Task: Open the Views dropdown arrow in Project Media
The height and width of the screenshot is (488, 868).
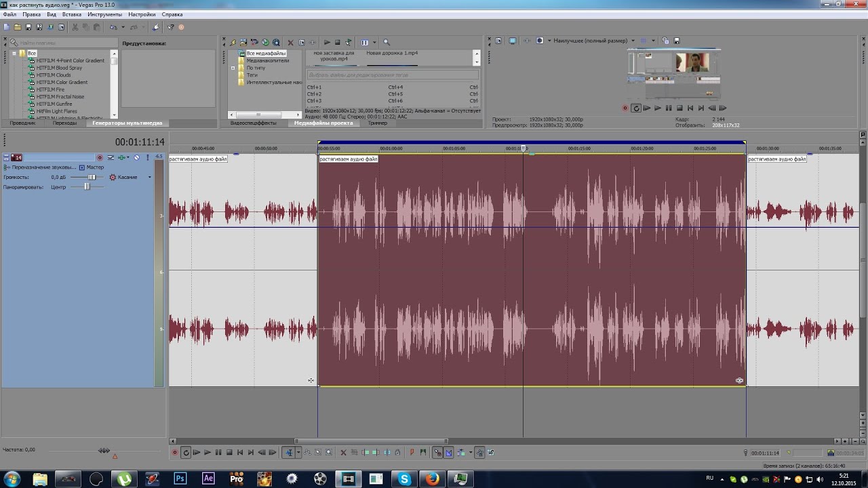Action: point(374,42)
